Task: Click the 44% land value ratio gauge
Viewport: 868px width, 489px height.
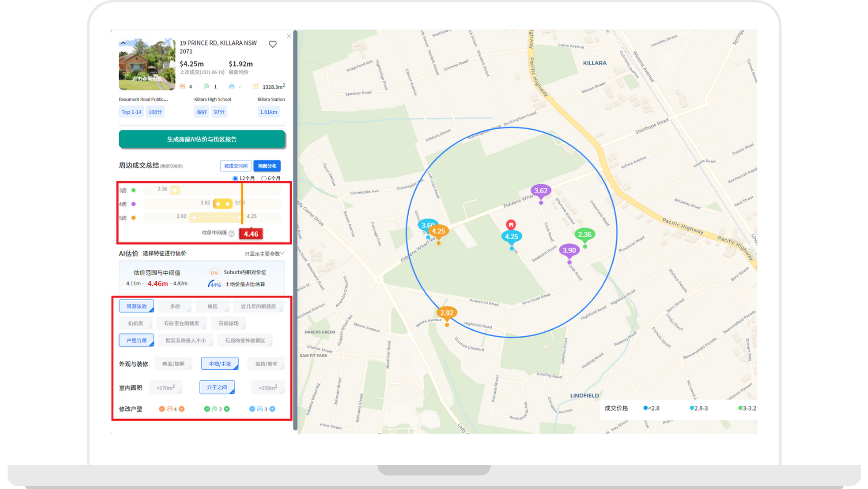Action: [x=214, y=284]
